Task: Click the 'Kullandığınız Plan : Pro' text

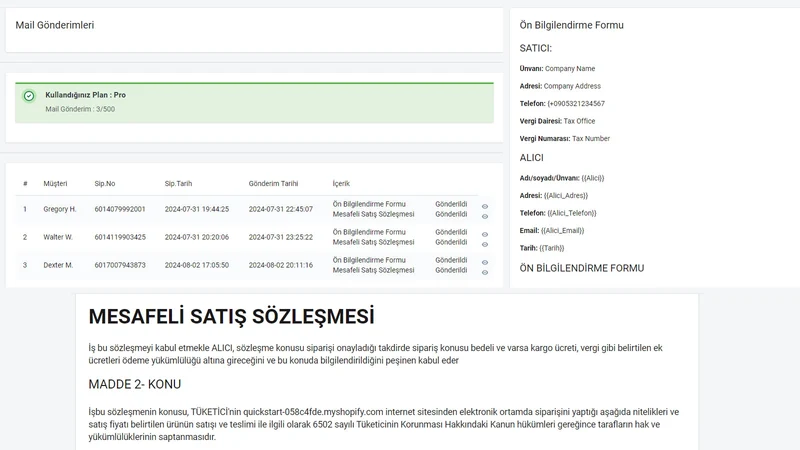Action: (85, 95)
